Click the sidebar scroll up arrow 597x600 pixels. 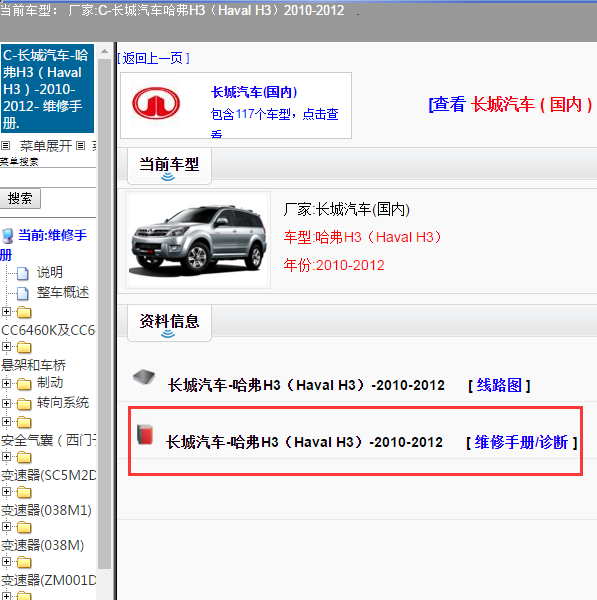pos(104,51)
